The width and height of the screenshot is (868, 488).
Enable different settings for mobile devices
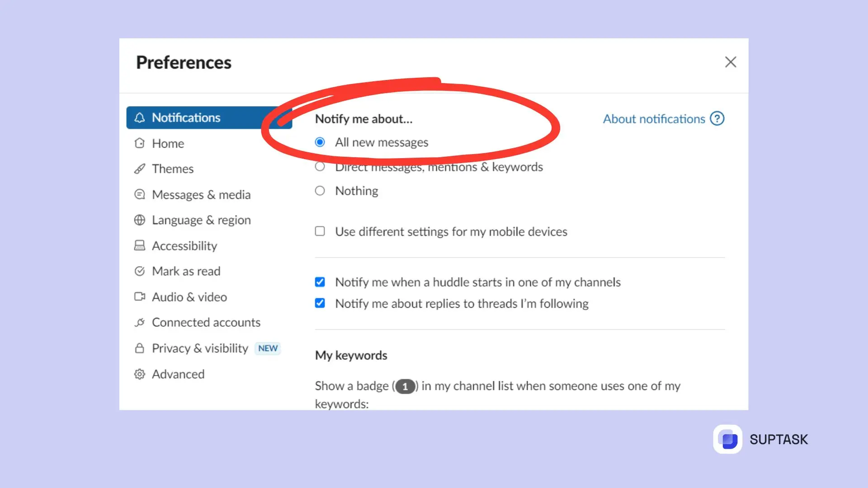point(320,231)
